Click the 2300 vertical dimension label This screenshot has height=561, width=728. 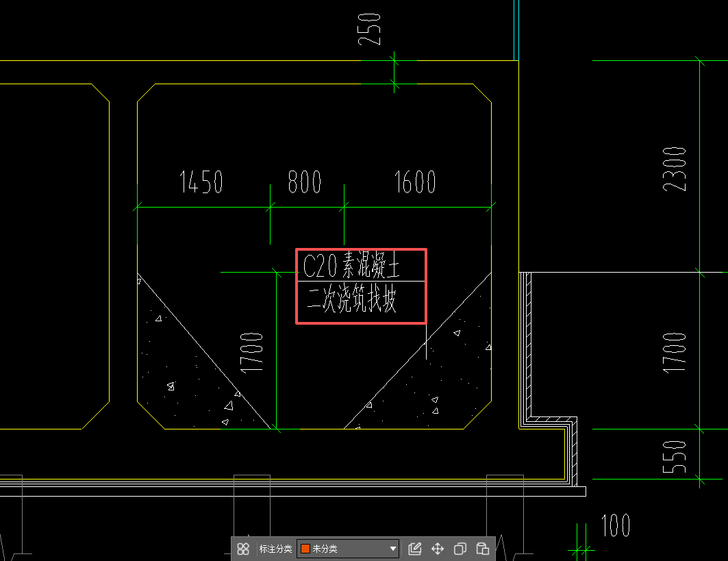point(674,169)
